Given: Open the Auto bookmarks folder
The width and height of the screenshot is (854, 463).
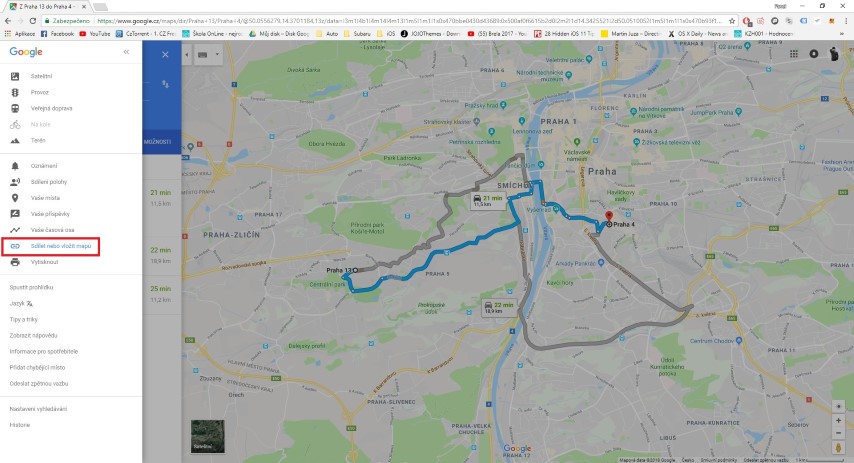Looking at the screenshot, I should pos(327,34).
